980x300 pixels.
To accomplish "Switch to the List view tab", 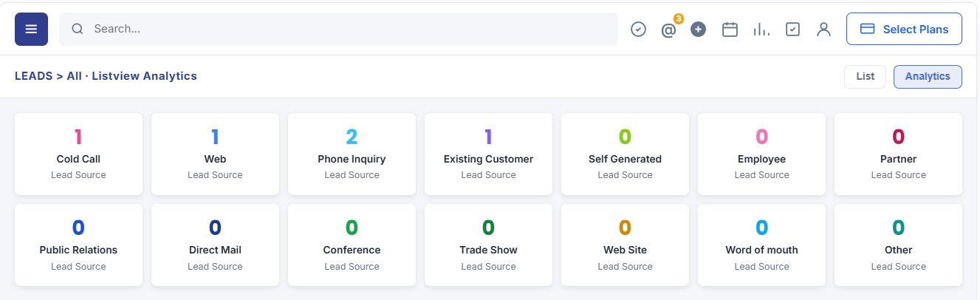I will [865, 76].
